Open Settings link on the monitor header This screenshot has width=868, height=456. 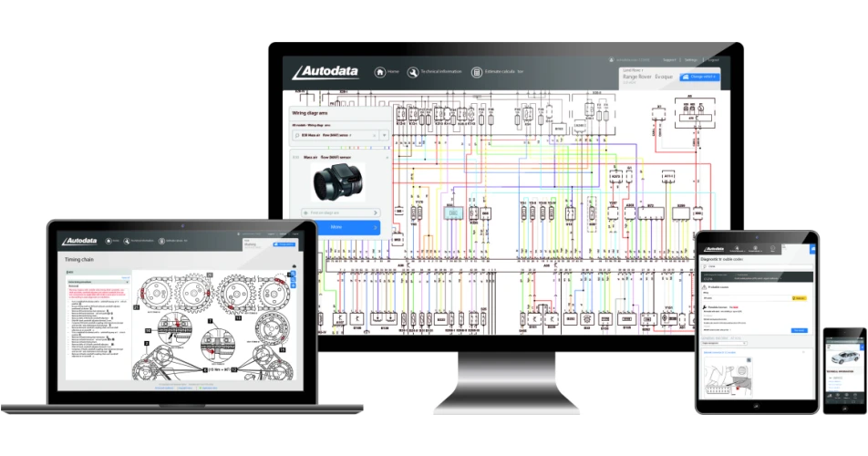691,60
